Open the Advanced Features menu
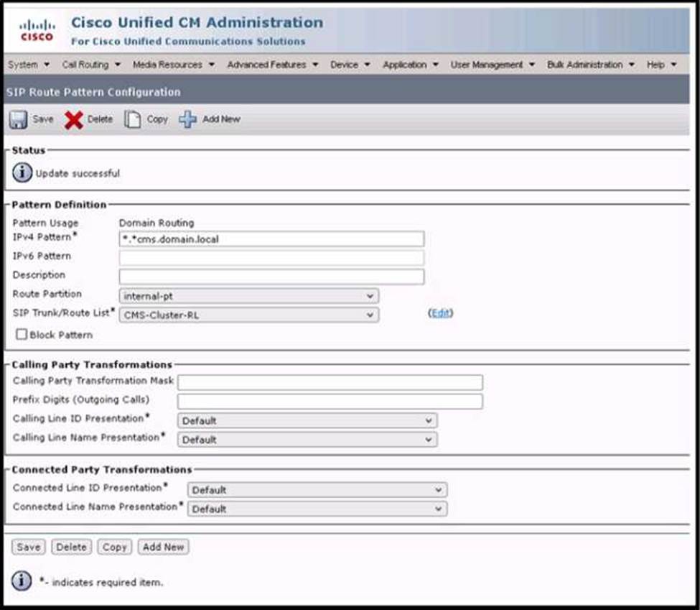This screenshot has height=610, width=700. [x=273, y=65]
